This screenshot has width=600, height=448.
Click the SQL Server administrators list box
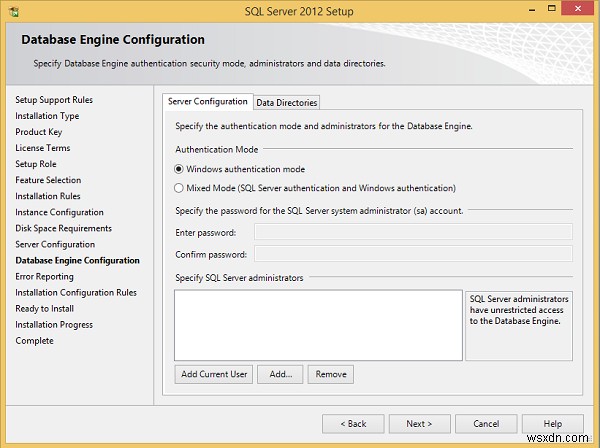(318, 325)
